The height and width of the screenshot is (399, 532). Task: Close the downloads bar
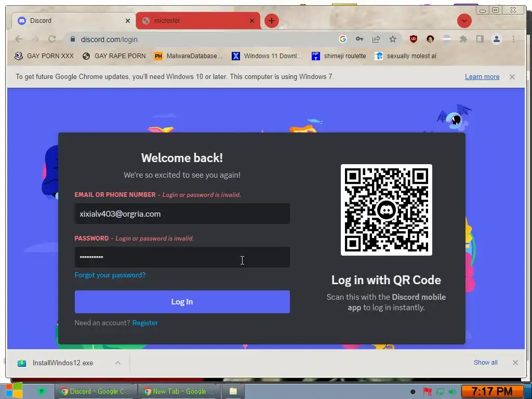[515, 363]
